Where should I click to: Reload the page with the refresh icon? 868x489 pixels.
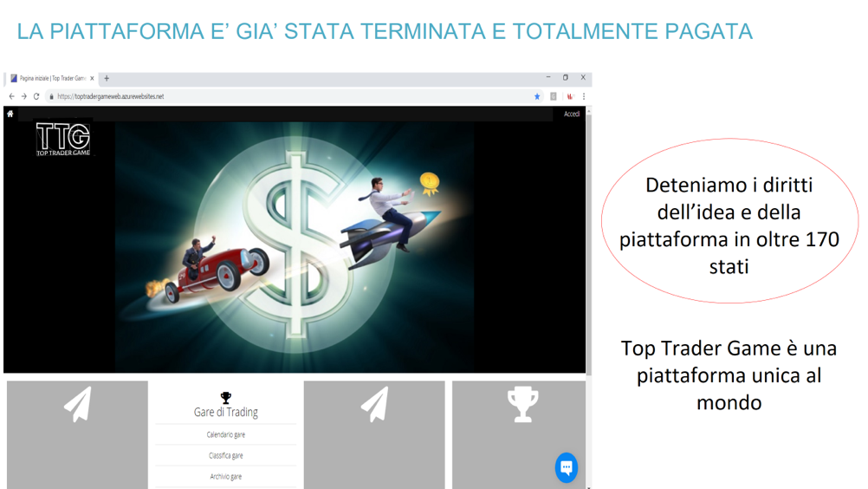(x=36, y=96)
